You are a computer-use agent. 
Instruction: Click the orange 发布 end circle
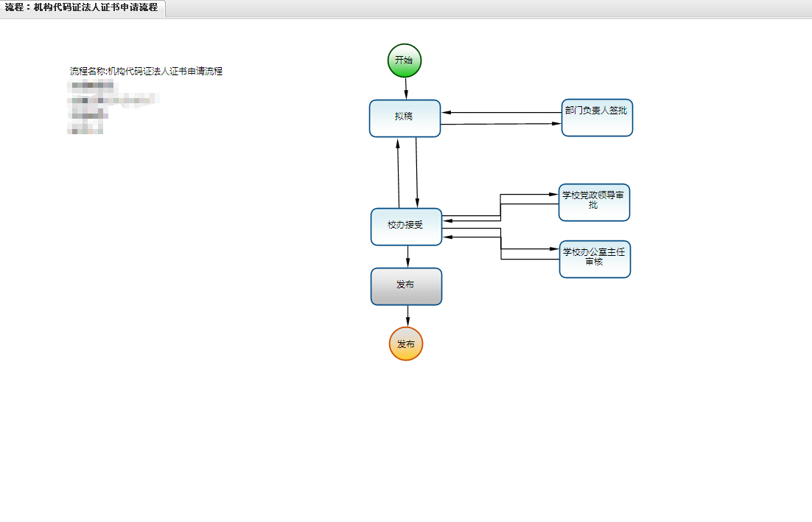click(x=406, y=344)
